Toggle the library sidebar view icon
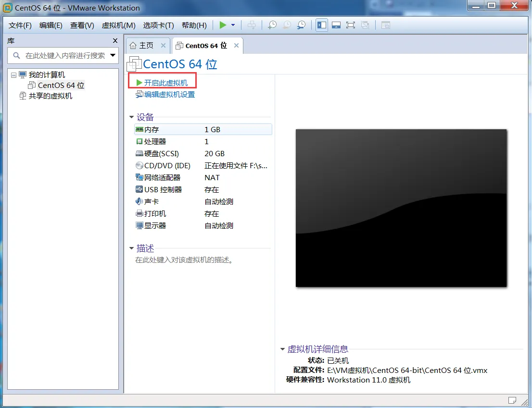Viewport: 532px width, 408px height. click(322, 25)
